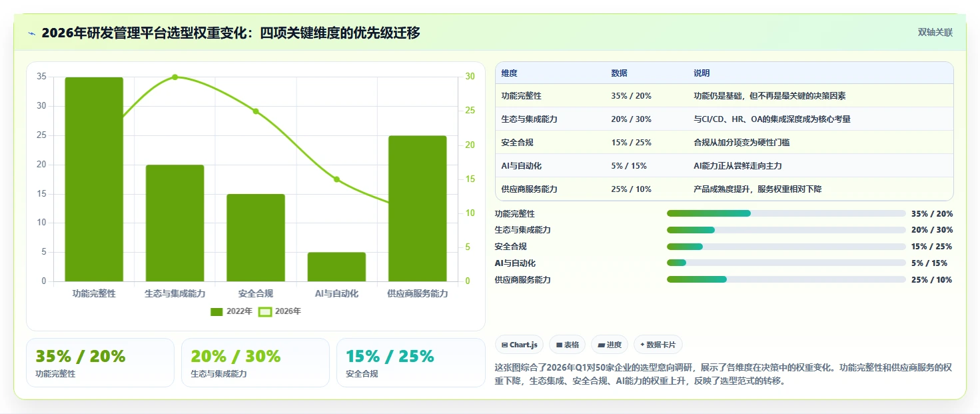
Task: Select the 说明 column header
Action: point(702,73)
